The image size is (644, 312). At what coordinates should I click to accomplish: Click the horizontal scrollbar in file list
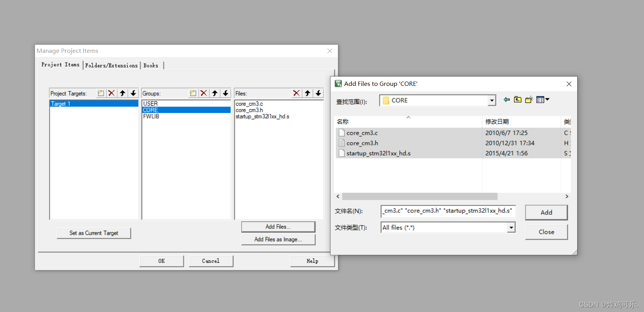click(x=419, y=196)
